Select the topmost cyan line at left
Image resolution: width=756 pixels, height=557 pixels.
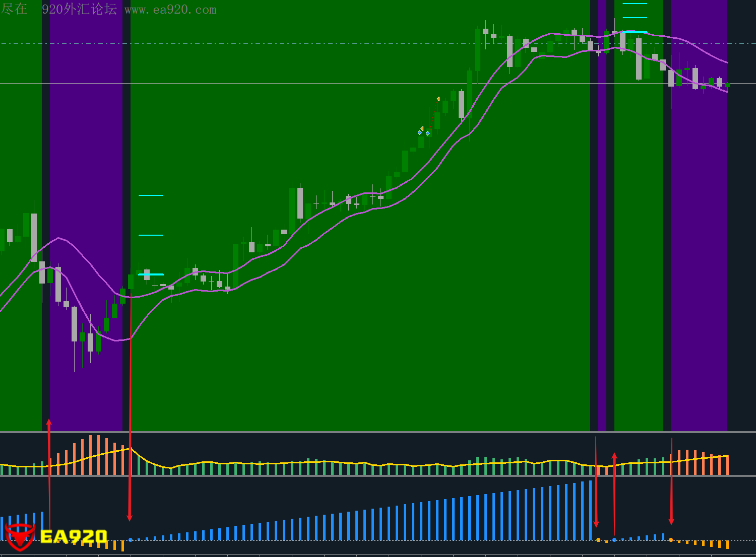[x=151, y=195]
